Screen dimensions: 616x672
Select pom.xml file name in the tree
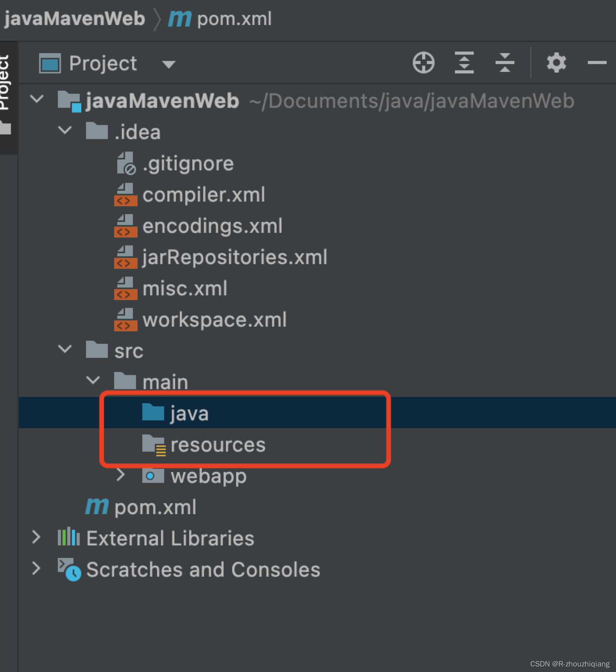pos(155,508)
